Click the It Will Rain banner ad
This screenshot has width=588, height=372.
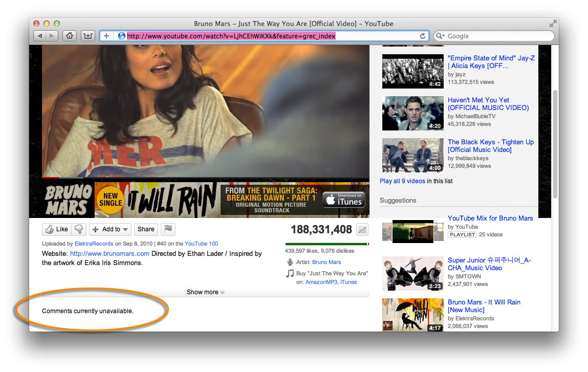[206, 200]
